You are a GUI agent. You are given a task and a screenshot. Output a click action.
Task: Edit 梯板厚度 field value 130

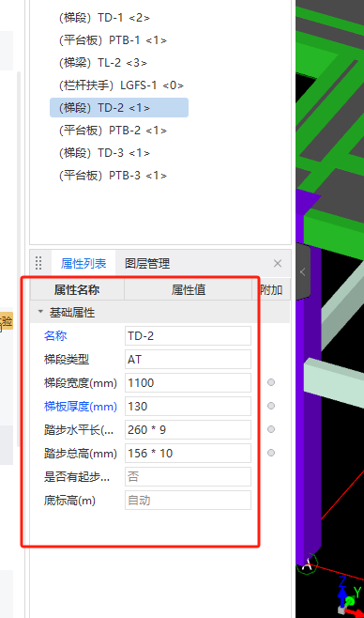(189, 407)
